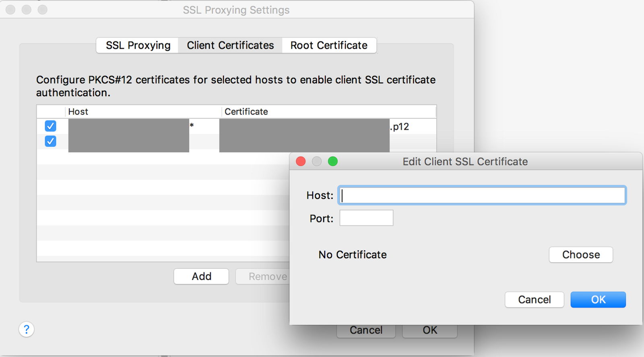This screenshot has width=644, height=357.
Task: Cancel the Edit Client SSL Certificate dialog
Action: click(x=534, y=300)
